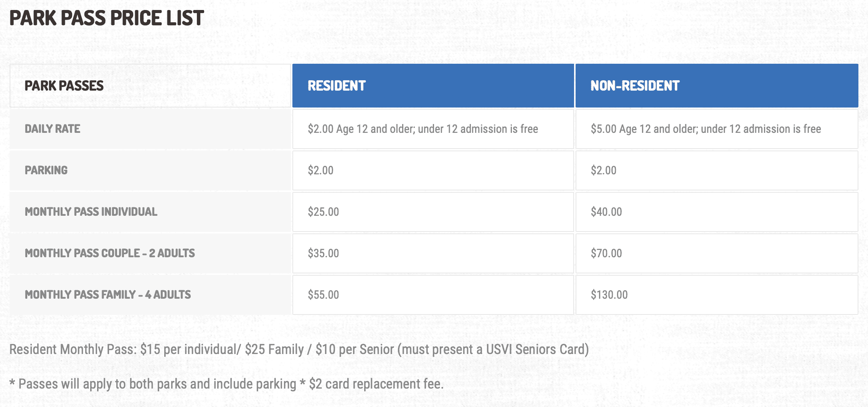Click the Park Passes header cell
868x407 pixels.
(x=150, y=86)
